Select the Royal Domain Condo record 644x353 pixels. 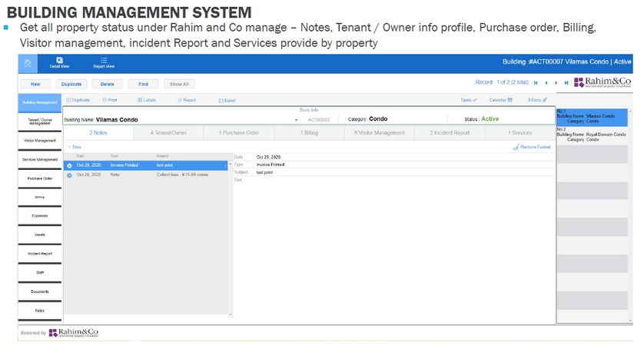click(592, 137)
